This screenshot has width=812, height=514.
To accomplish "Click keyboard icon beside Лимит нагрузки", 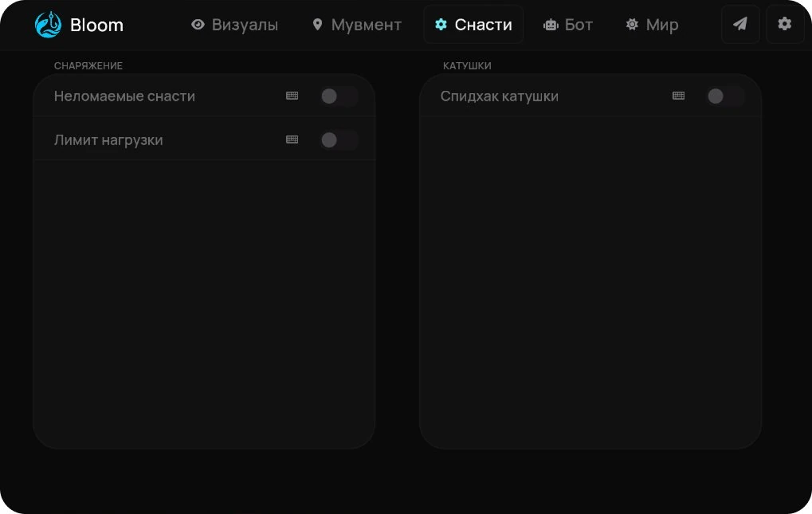I will [292, 139].
